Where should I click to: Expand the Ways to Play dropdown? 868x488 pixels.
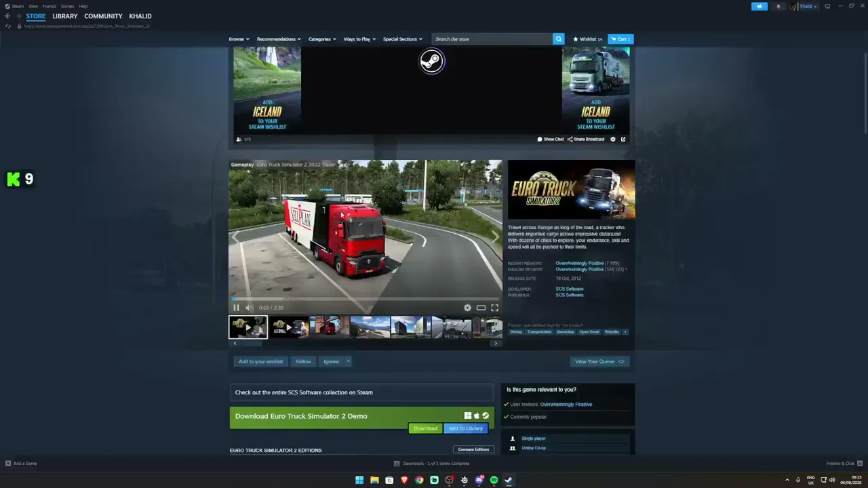tap(359, 39)
